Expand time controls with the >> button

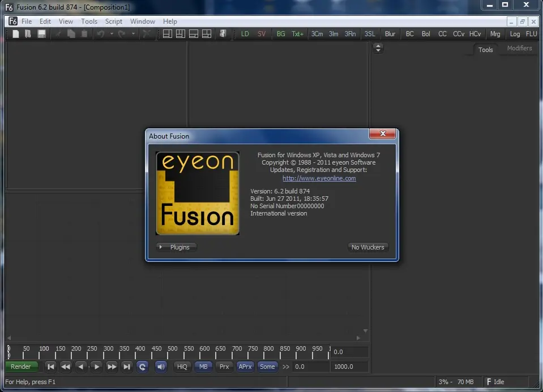[x=286, y=367]
